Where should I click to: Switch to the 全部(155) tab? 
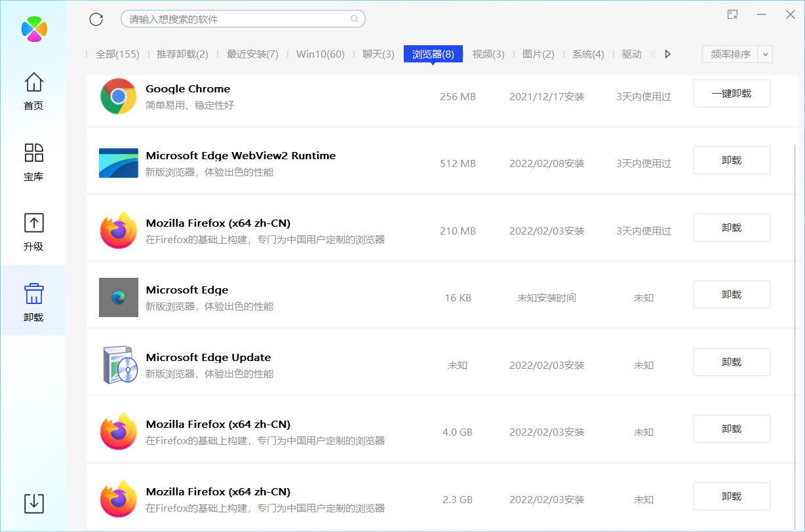(118, 54)
